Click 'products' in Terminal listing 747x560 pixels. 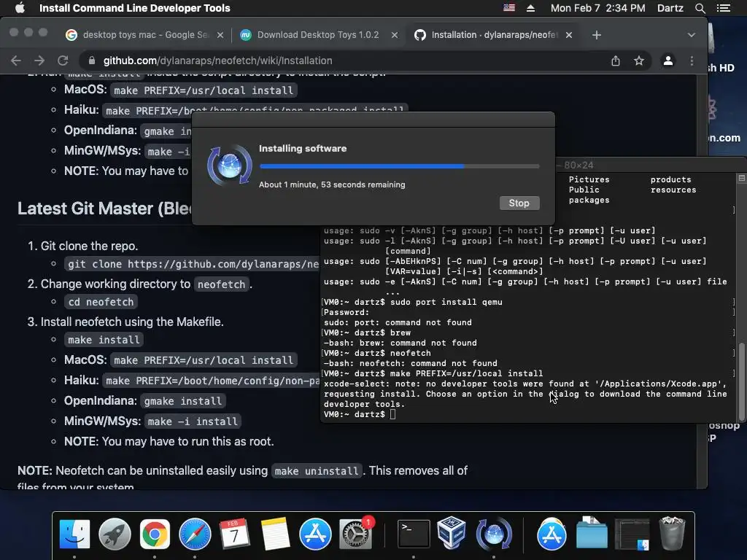670,179
